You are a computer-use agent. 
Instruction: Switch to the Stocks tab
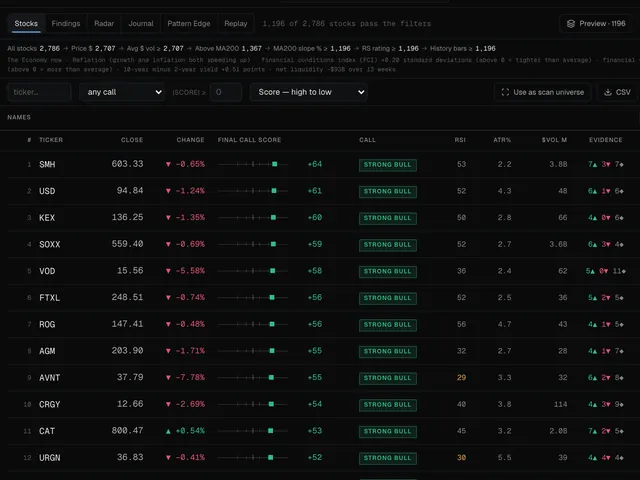coord(26,24)
